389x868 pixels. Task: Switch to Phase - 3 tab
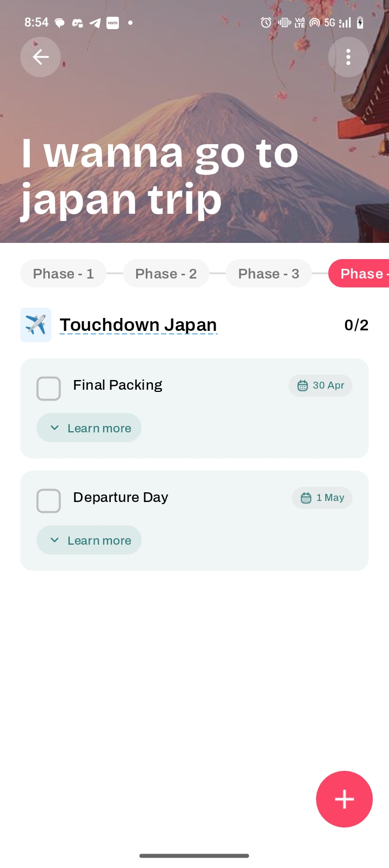(x=269, y=274)
